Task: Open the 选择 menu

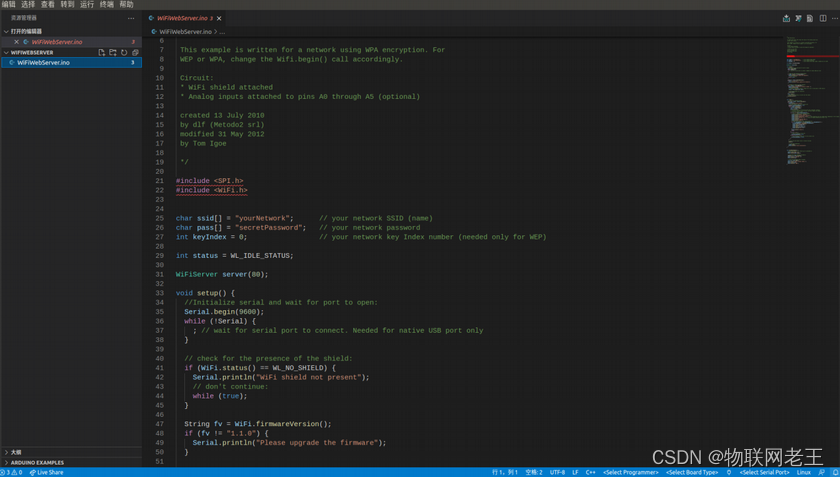Action: (x=28, y=4)
